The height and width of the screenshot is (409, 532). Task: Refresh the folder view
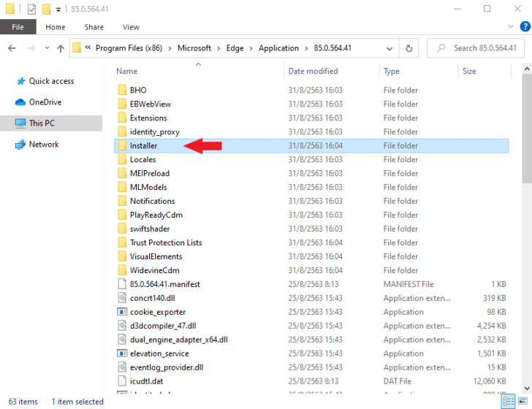pos(409,48)
